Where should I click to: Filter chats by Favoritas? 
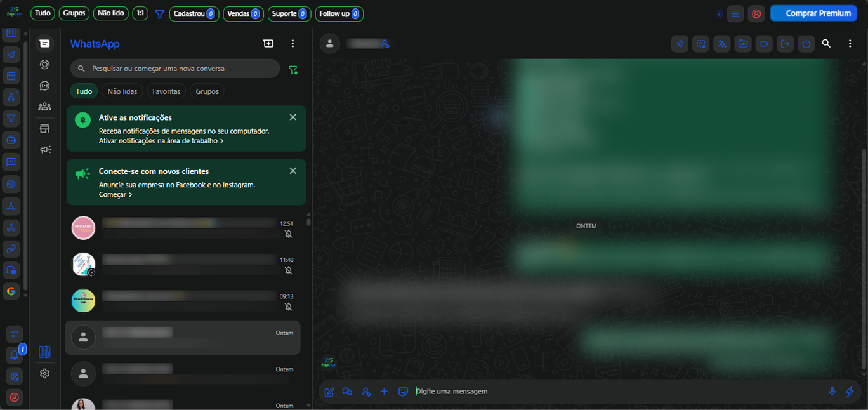click(166, 91)
